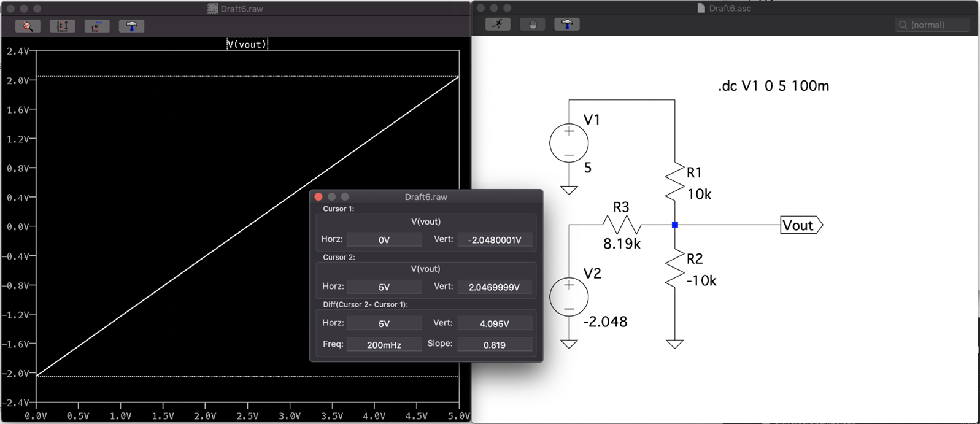This screenshot has height=424, width=980.
Task: Click the Draft6.raw document icon in title bar
Action: pyautogui.click(x=212, y=9)
